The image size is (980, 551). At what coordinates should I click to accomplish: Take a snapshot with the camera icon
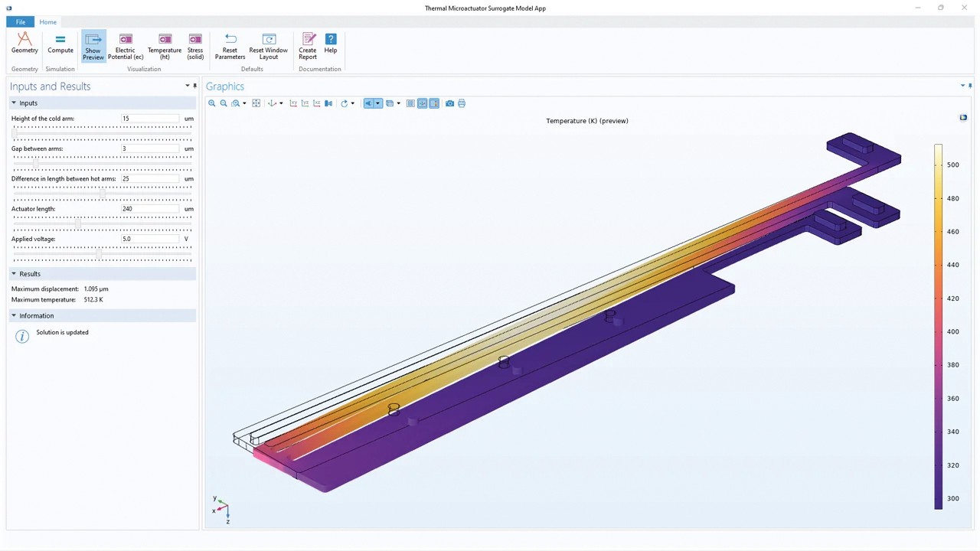coord(449,103)
